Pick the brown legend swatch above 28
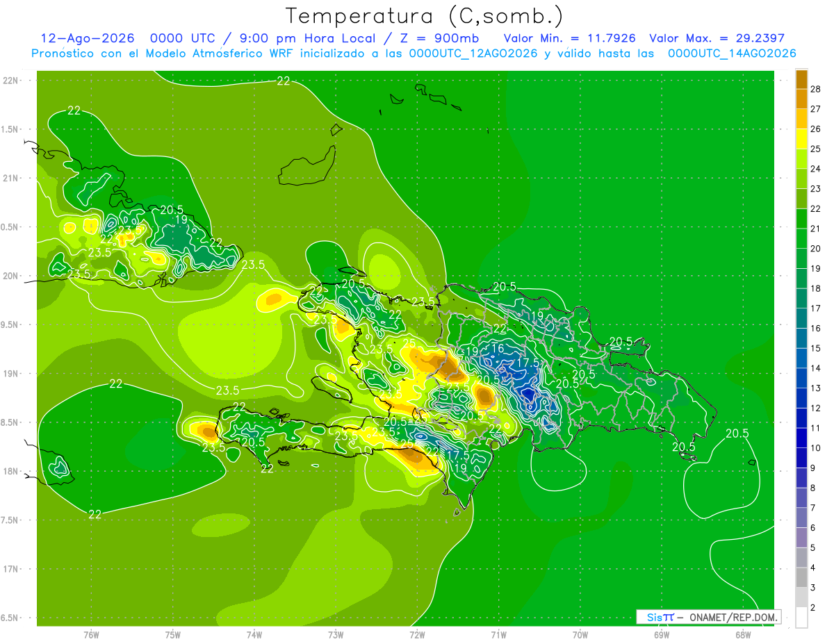 pos(801,79)
